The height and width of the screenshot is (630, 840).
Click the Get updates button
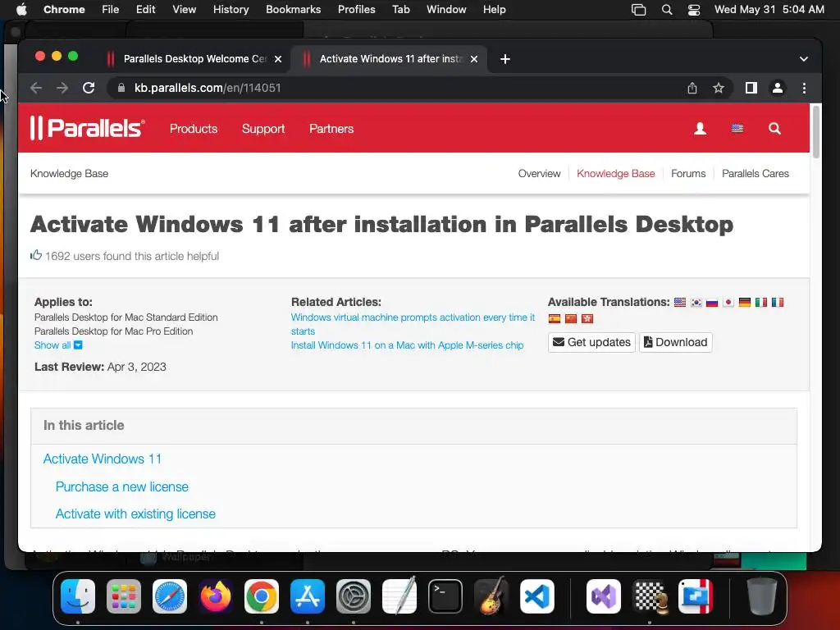591,342
